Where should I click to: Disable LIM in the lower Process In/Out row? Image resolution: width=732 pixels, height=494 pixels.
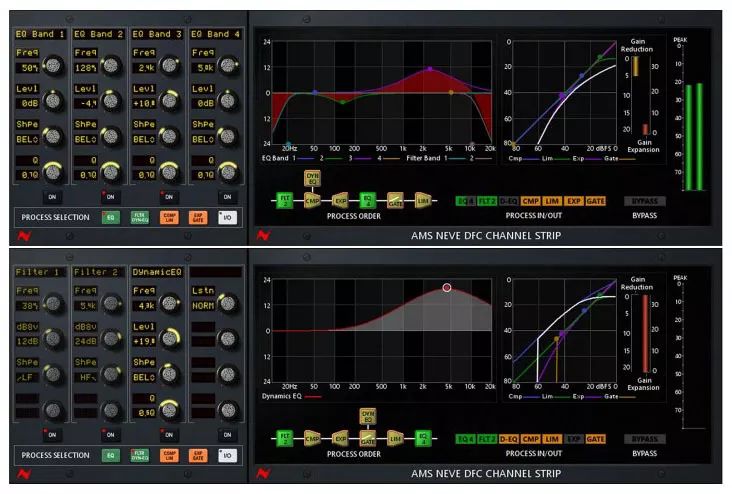[x=552, y=439]
